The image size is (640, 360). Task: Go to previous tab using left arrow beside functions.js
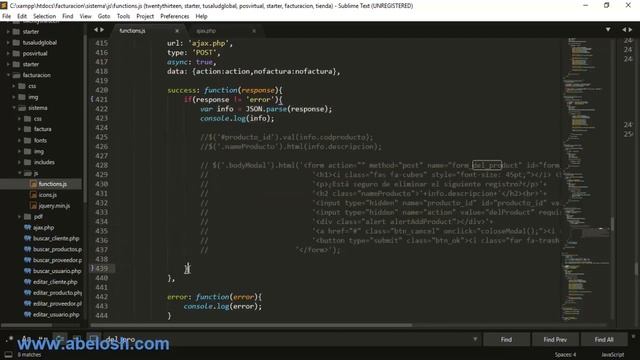coord(96,30)
